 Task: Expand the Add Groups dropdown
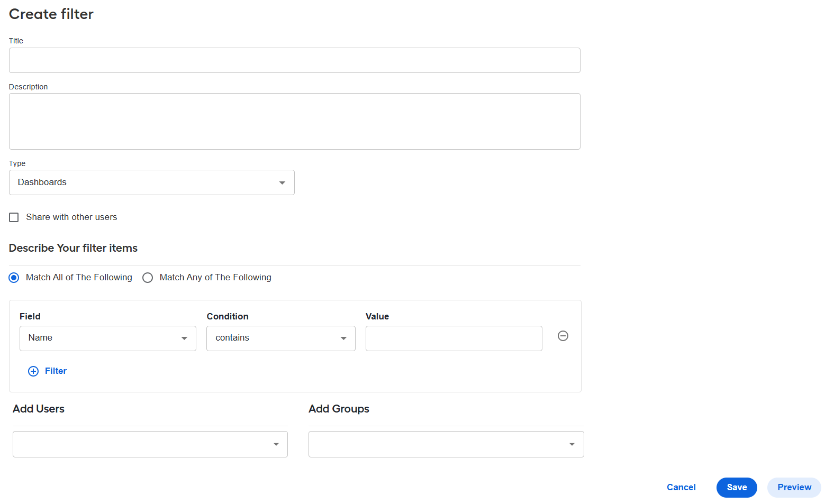446,444
